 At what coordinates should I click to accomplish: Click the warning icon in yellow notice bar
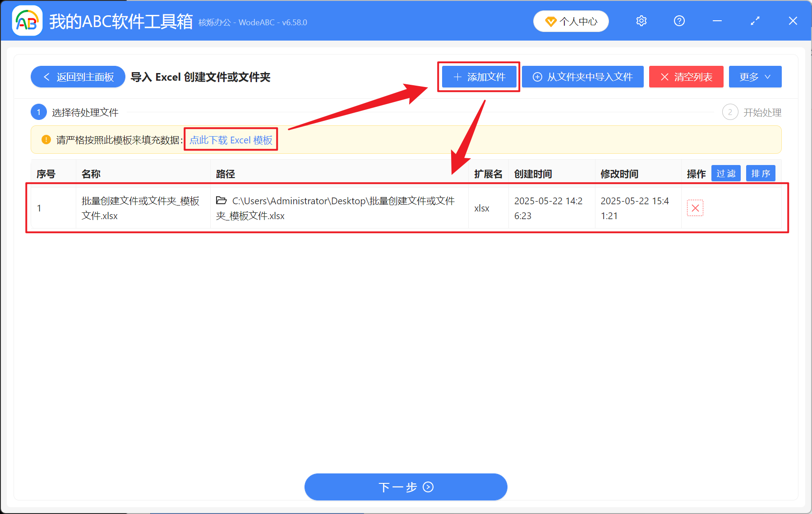(x=45, y=140)
